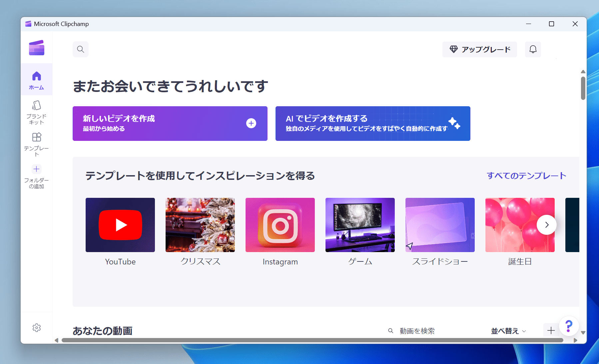Click scroll up arrow of vertical scrollbar
The image size is (599, 364).
coord(583,72)
